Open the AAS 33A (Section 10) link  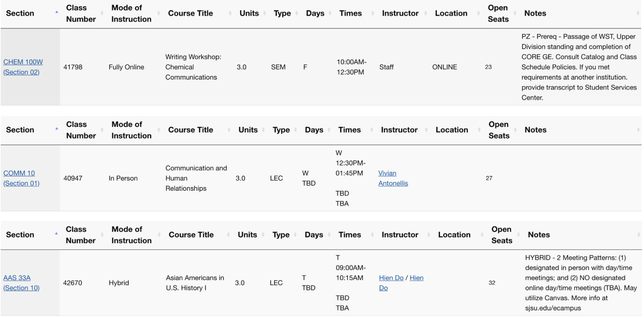(x=21, y=283)
